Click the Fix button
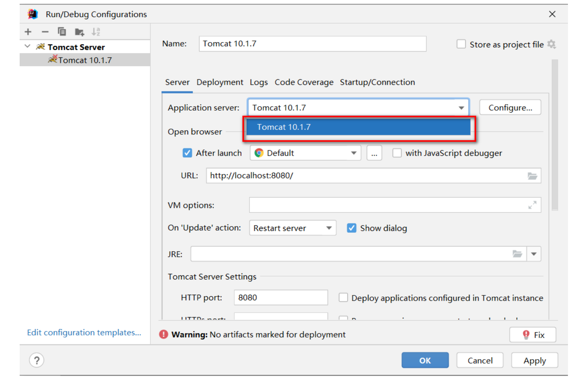This screenshot has width=588, height=386. pos(533,335)
